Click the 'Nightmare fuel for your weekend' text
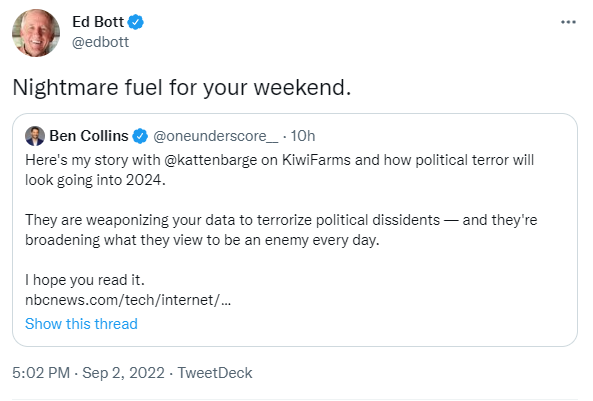593x401 pixels. pyautogui.click(x=182, y=87)
